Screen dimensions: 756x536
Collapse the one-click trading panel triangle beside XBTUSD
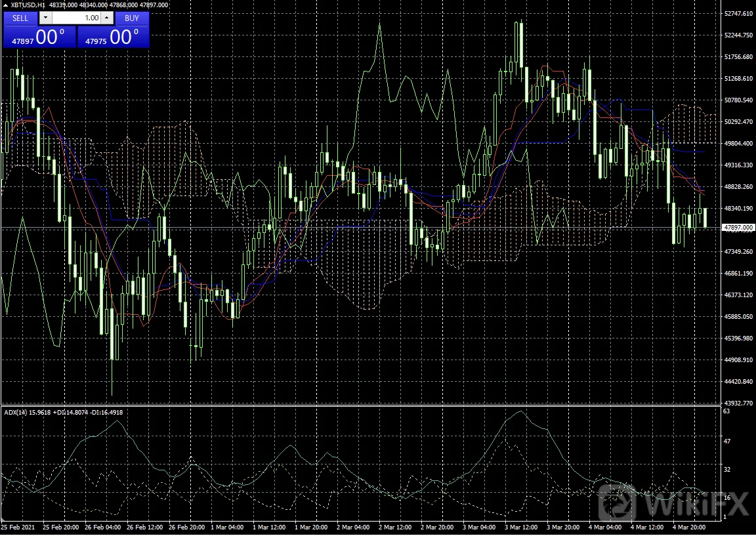pos(5,5)
